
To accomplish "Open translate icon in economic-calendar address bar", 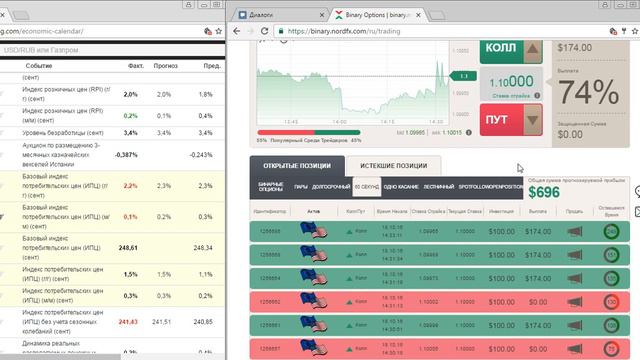I will (208, 31).
